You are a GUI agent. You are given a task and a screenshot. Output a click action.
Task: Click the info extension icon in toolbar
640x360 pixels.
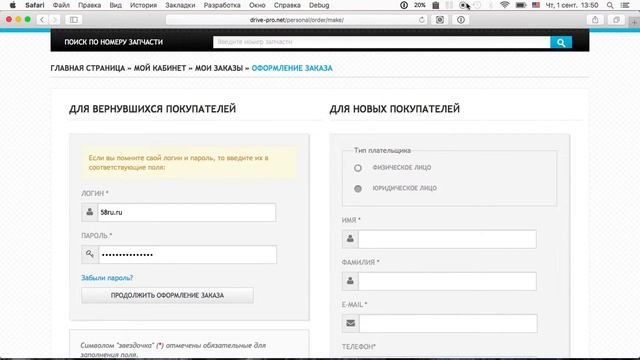click(461, 20)
